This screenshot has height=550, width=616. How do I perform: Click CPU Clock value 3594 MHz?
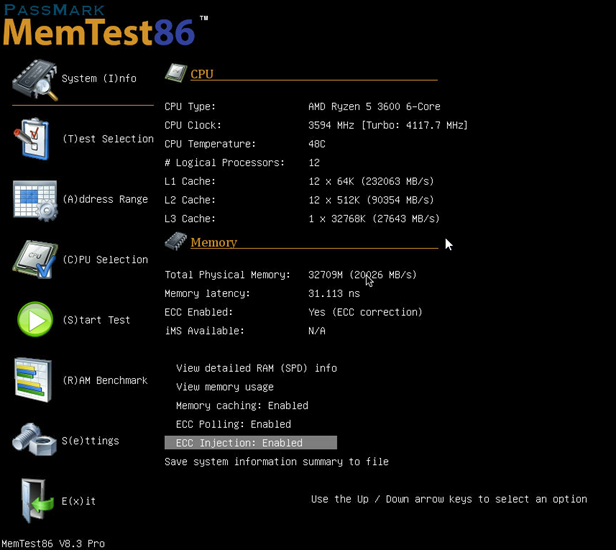point(388,125)
